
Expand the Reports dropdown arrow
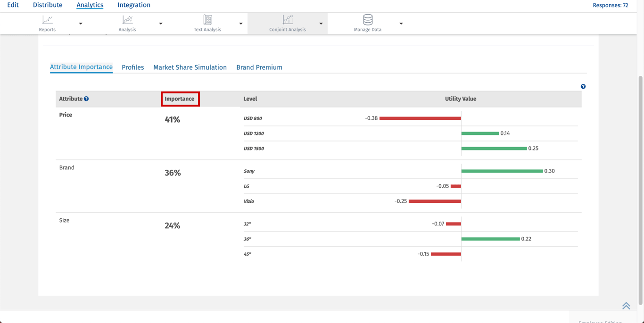pyautogui.click(x=81, y=24)
